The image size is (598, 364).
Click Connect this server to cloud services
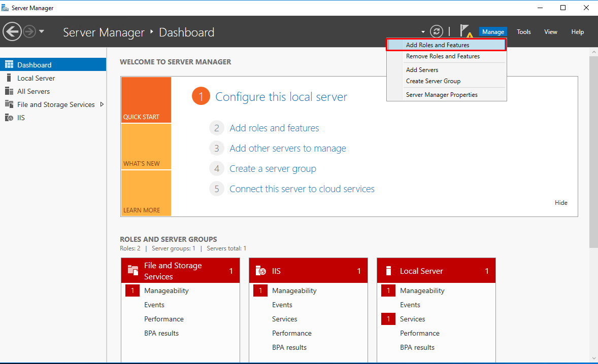[x=302, y=189]
